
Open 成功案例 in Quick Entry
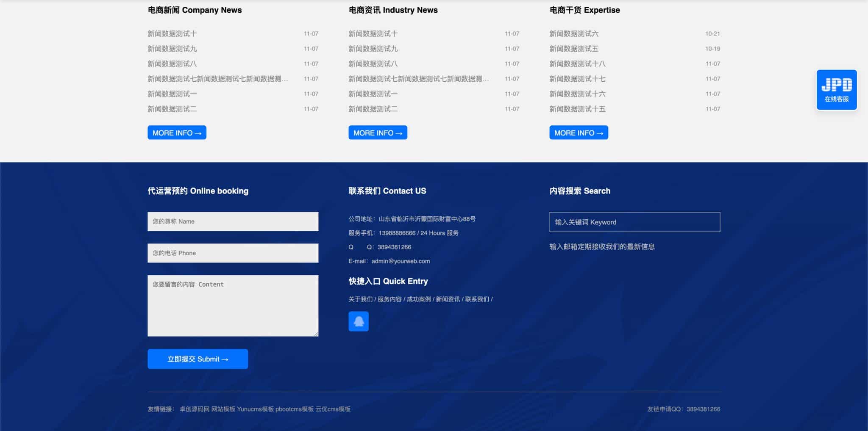pyautogui.click(x=419, y=299)
